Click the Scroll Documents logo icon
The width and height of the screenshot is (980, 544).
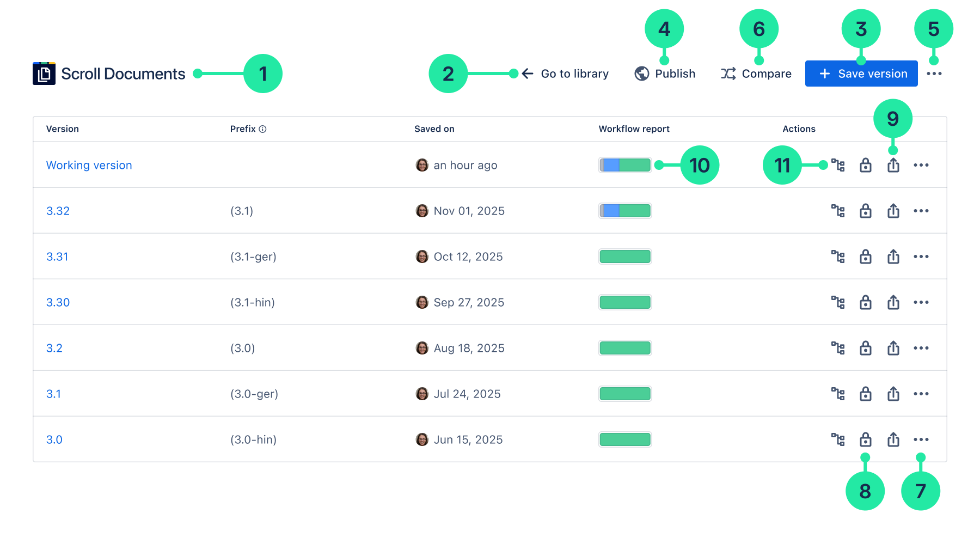(44, 74)
